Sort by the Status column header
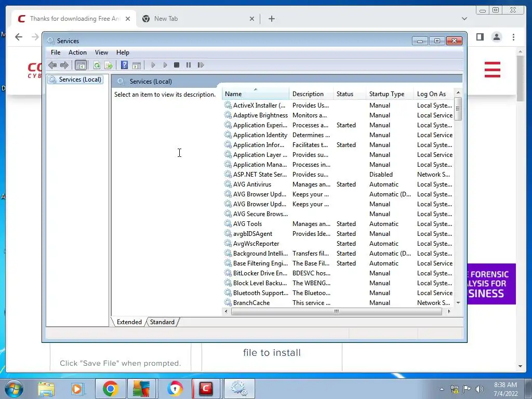The image size is (532, 399). tap(350, 94)
